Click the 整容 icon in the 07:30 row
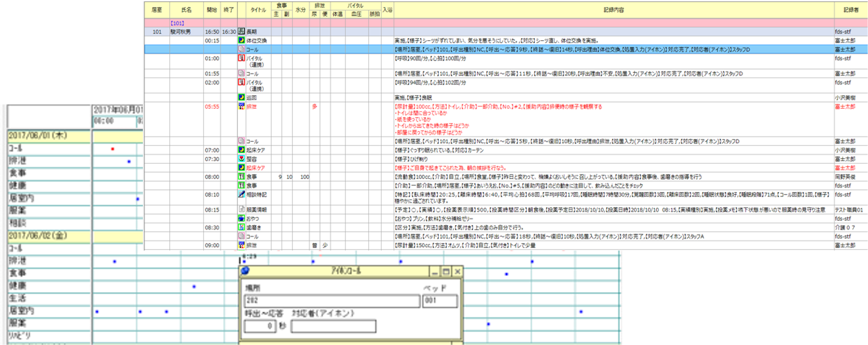 [x=241, y=159]
